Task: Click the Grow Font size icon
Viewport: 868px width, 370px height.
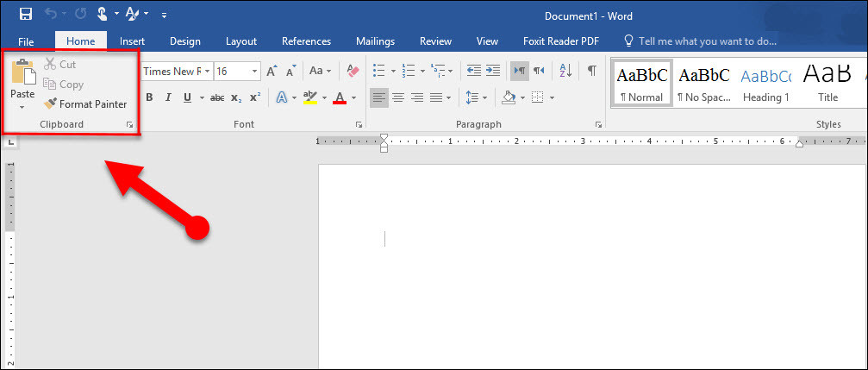Action: 272,71
